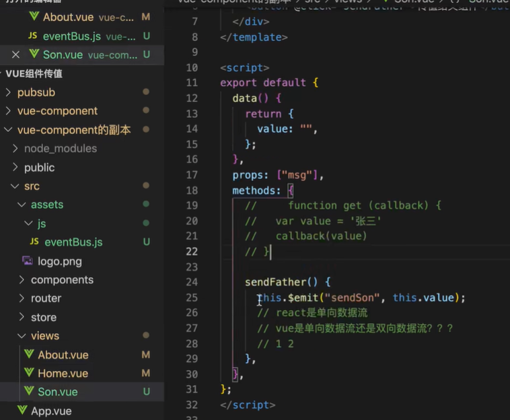The height and width of the screenshot is (420, 510).
Task: Click JS icon beside eventBus.js open editor
Action: click(x=32, y=36)
